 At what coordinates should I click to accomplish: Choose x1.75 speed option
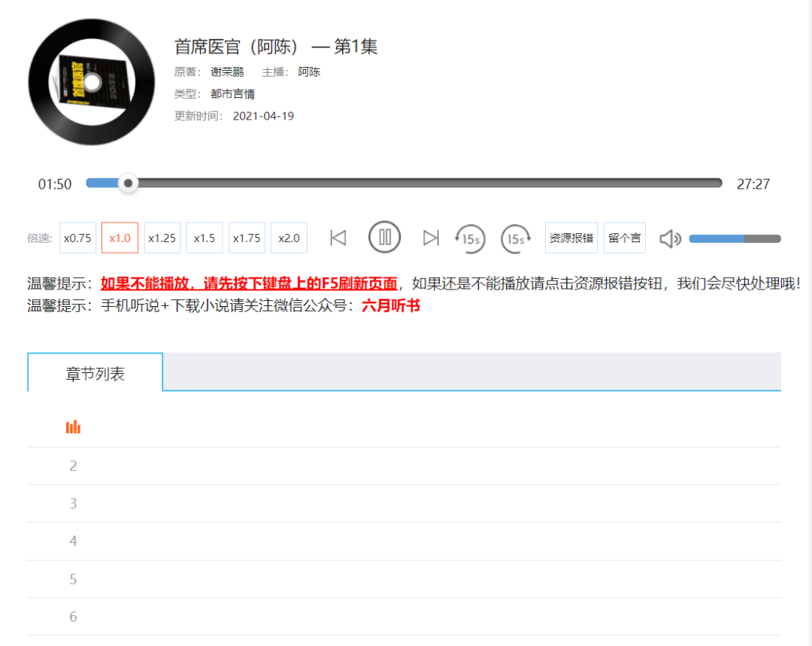click(x=247, y=237)
